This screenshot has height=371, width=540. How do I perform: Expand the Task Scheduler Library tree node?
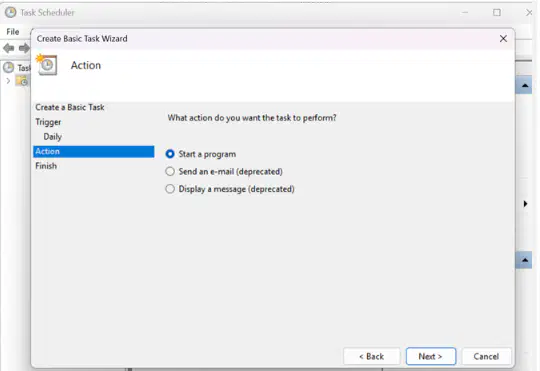(8, 81)
